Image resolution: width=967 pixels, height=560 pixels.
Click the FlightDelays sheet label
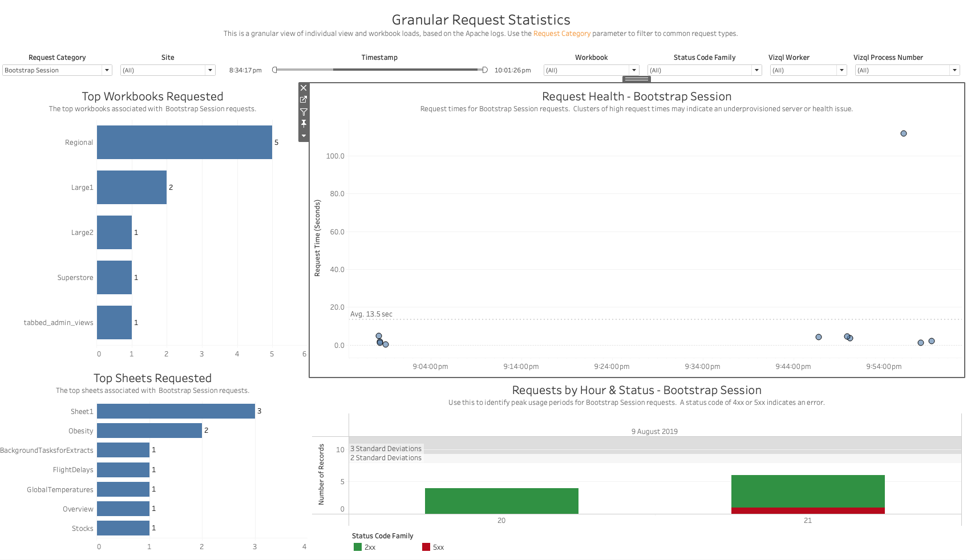[x=73, y=470]
